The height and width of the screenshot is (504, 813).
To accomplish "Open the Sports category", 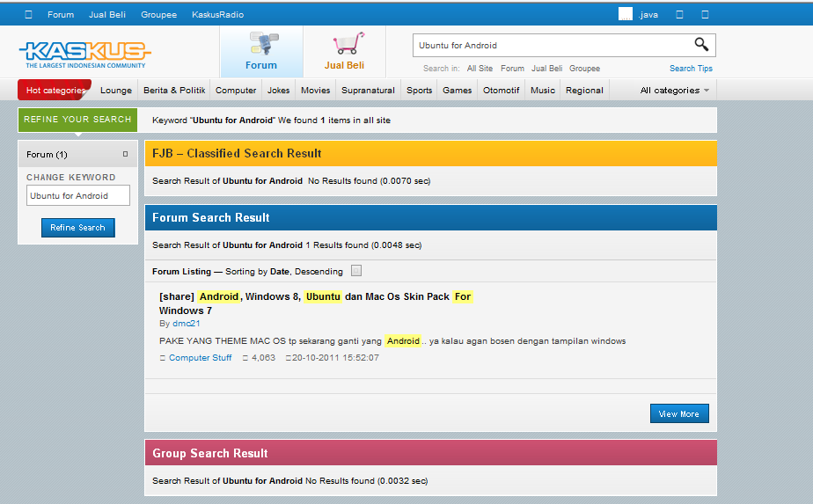I will [420, 91].
